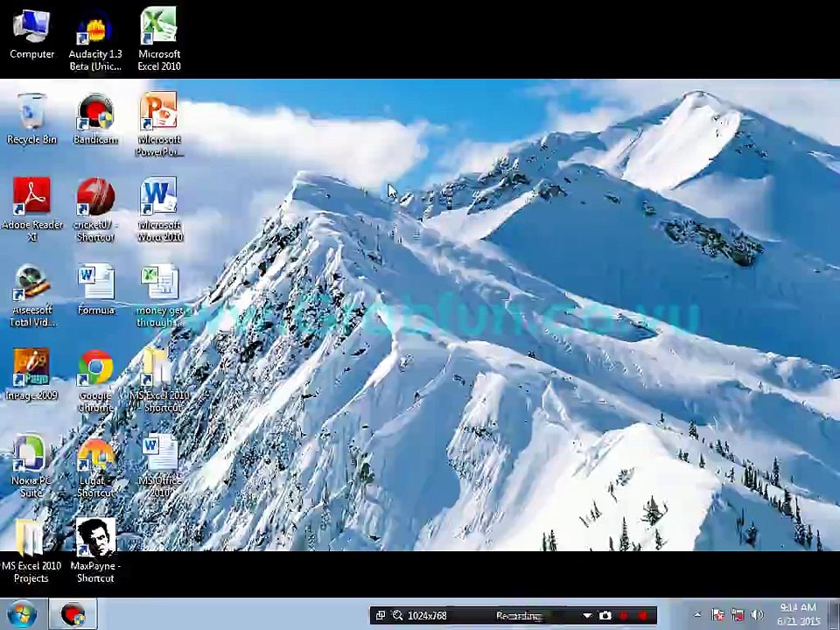840x630 pixels.
Task: Open the Computer desktop icon
Action: 31,34
